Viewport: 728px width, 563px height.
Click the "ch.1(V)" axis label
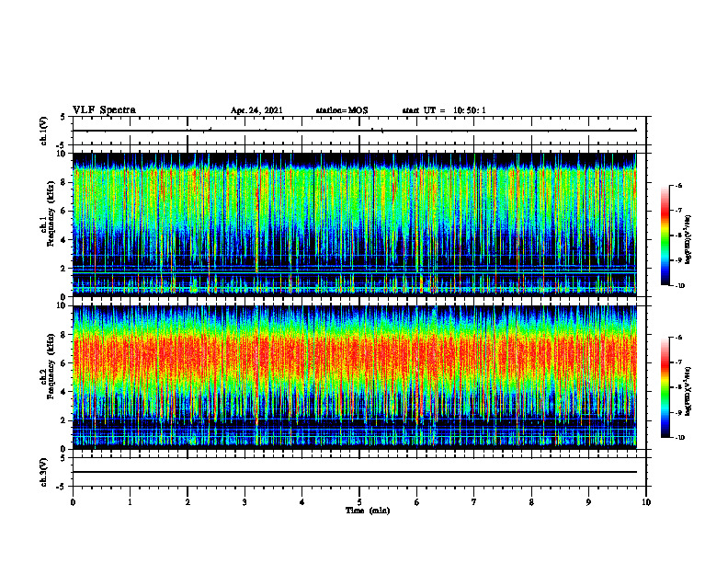tap(43, 131)
